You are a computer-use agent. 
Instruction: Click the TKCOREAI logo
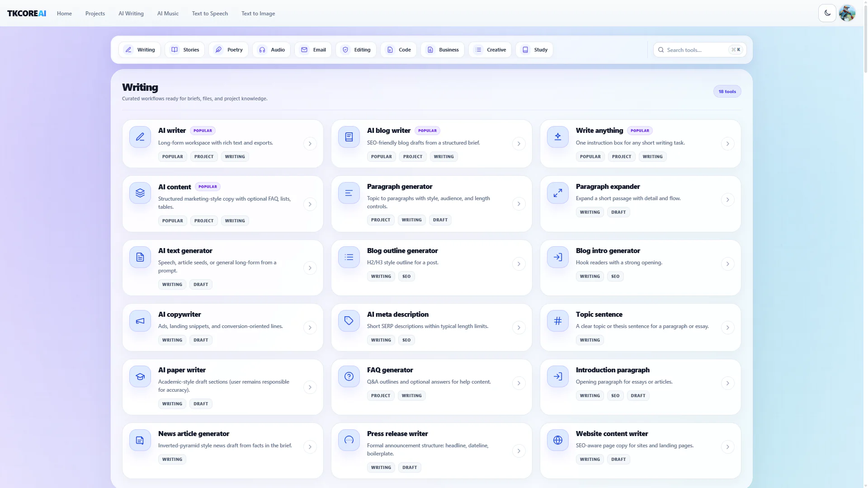click(27, 13)
